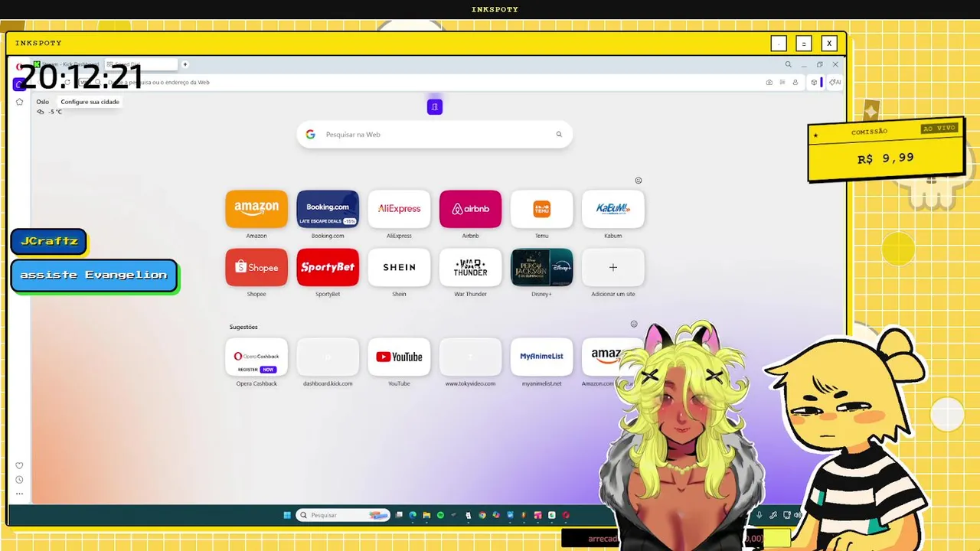Click the taskbar Pesquisar search box
Screen dimensions: 980x551
point(343,515)
